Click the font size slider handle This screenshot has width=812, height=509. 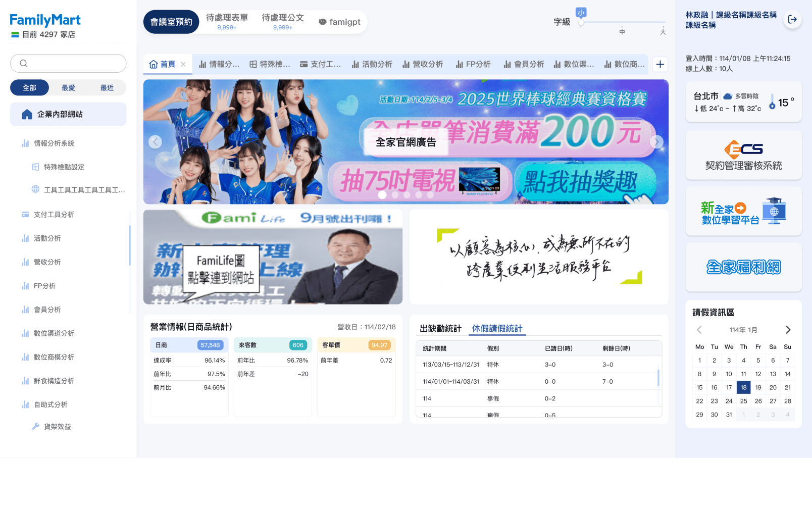pyautogui.click(x=581, y=22)
